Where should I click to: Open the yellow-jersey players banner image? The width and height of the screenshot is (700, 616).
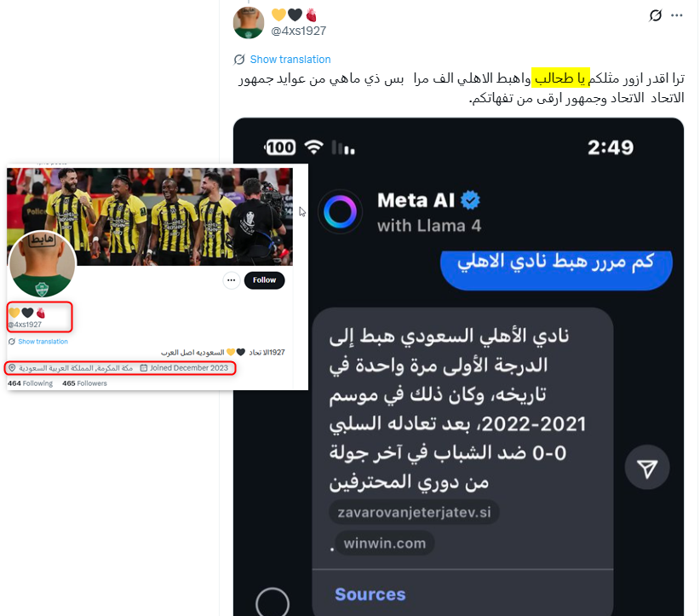[150, 216]
